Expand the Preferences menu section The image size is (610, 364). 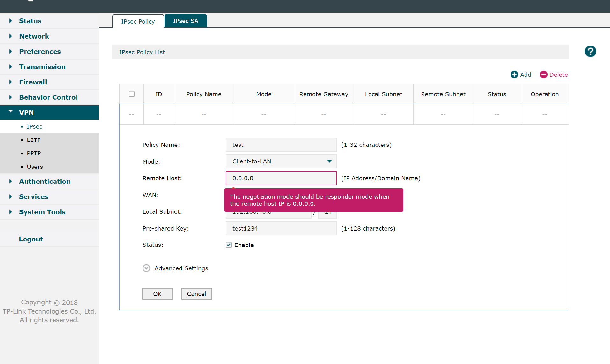point(49,51)
